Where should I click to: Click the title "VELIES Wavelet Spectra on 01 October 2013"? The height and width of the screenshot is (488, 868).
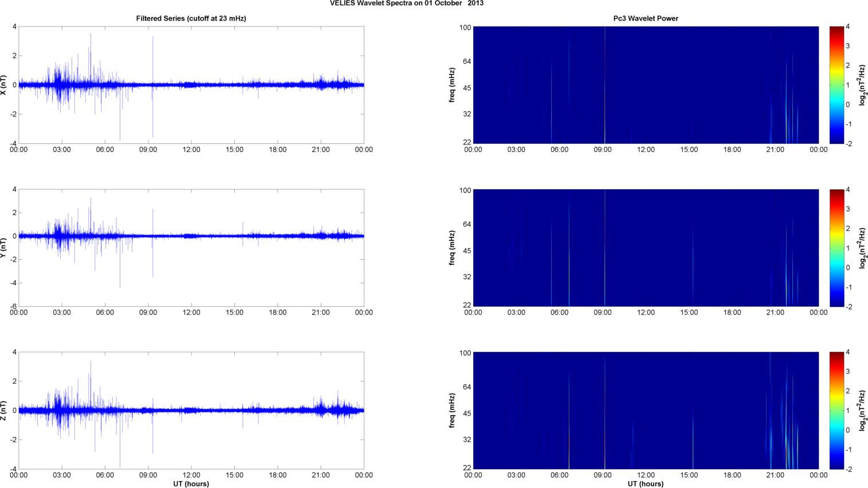[x=406, y=3]
